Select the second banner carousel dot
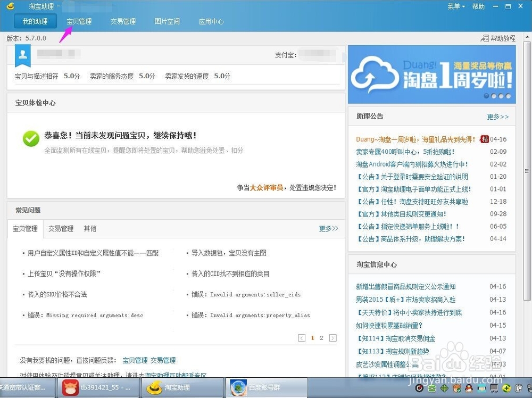Image resolution: width=532 pixels, height=398 pixels. 494,96
